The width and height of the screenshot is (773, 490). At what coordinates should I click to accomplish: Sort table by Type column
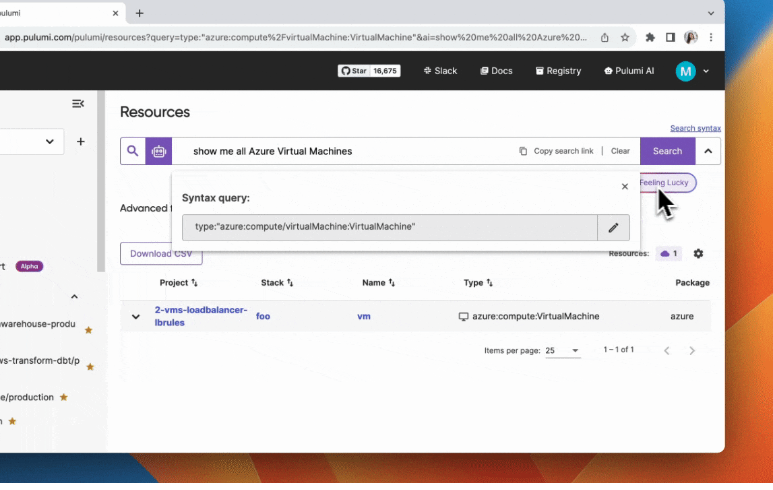click(478, 282)
